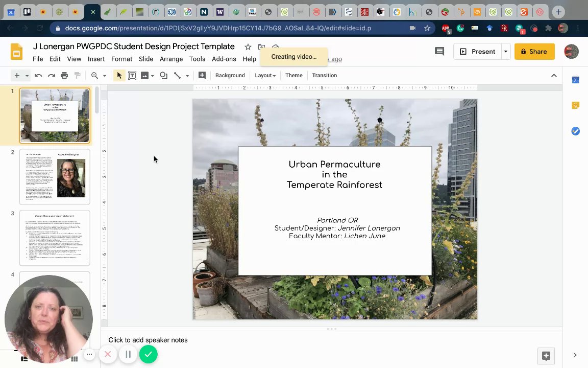Open the Insert menu
This screenshot has height=368, width=588.
pyautogui.click(x=96, y=59)
